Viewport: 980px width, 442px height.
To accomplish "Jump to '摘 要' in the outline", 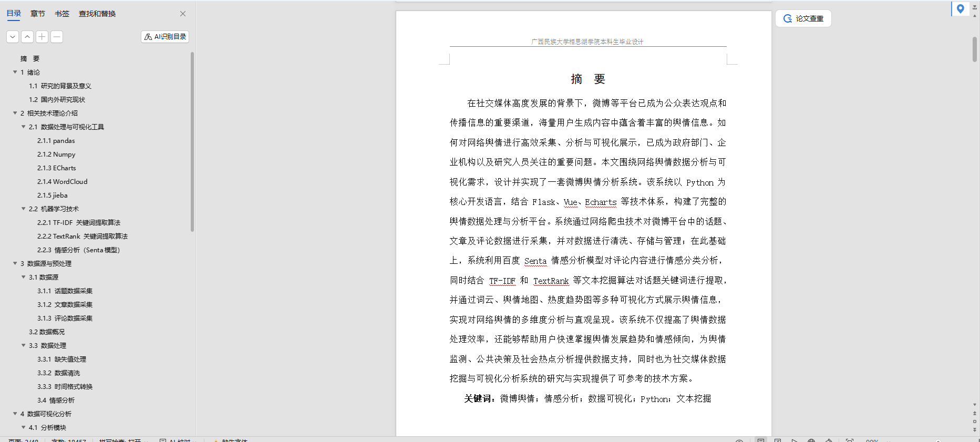I will point(30,58).
